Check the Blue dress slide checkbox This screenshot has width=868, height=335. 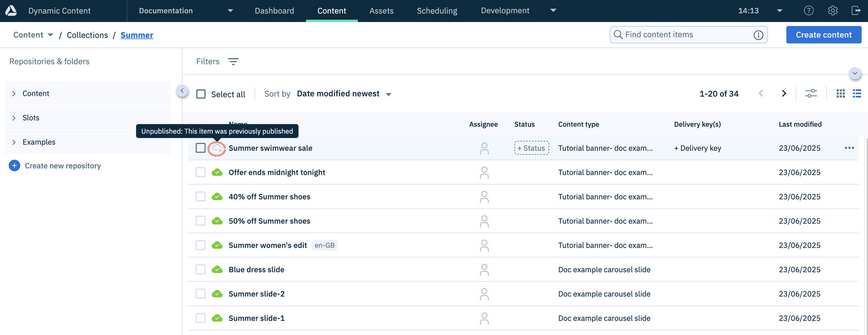click(x=200, y=270)
